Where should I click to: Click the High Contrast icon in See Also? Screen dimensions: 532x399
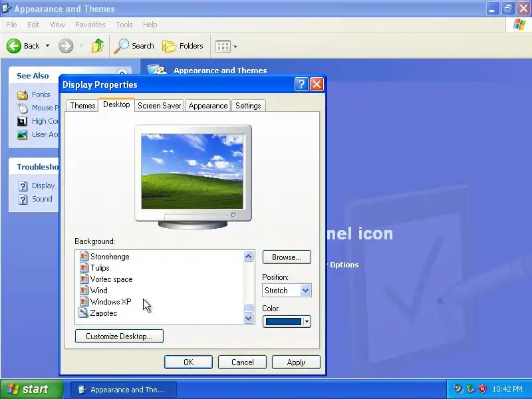(x=22, y=121)
